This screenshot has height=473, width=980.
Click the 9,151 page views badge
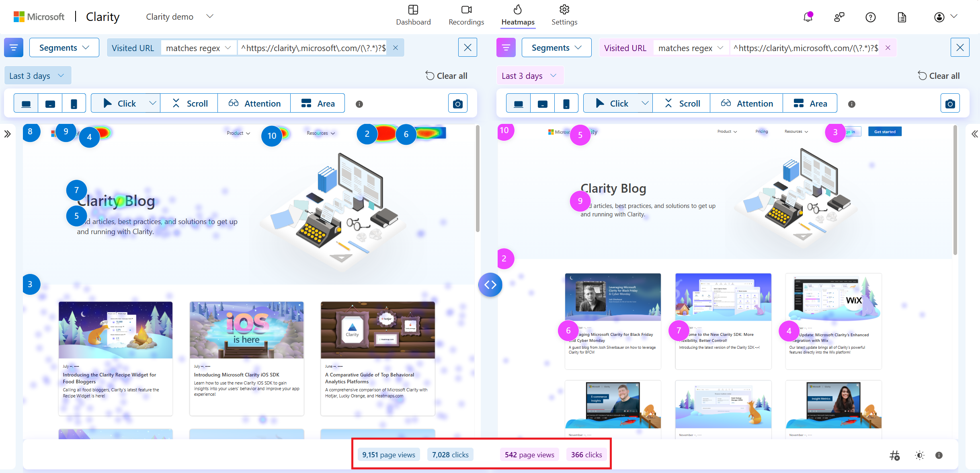pos(389,454)
